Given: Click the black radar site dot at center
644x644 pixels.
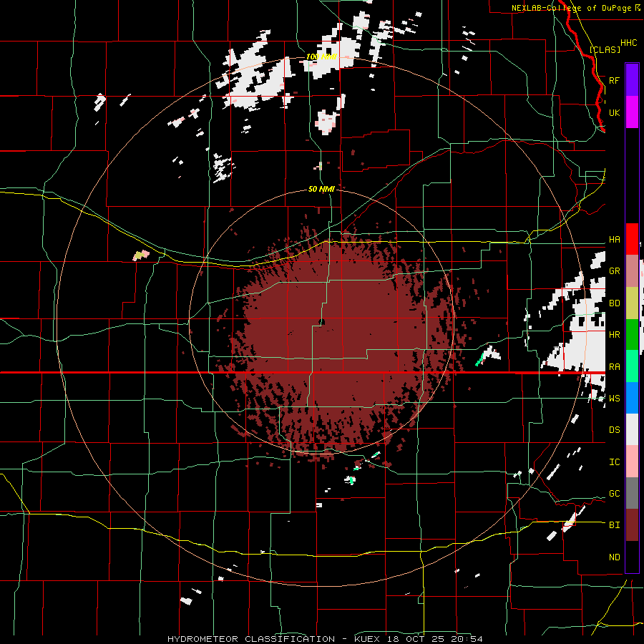Looking at the screenshot, I should point(322,321).
